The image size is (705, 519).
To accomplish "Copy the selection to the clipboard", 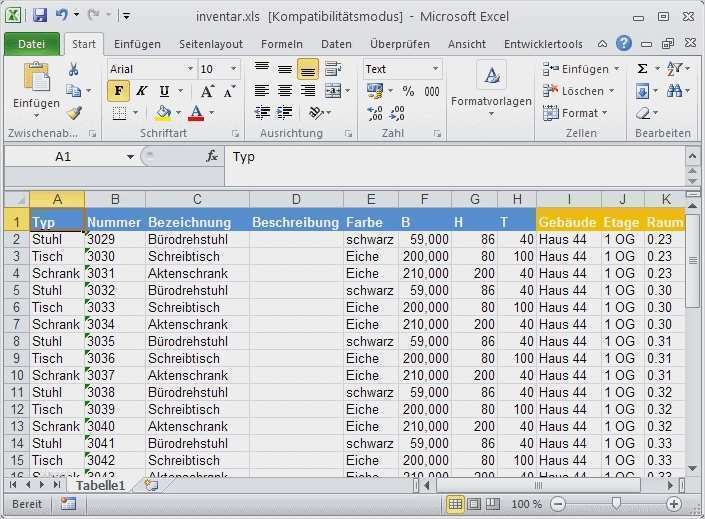I will 73,91.
